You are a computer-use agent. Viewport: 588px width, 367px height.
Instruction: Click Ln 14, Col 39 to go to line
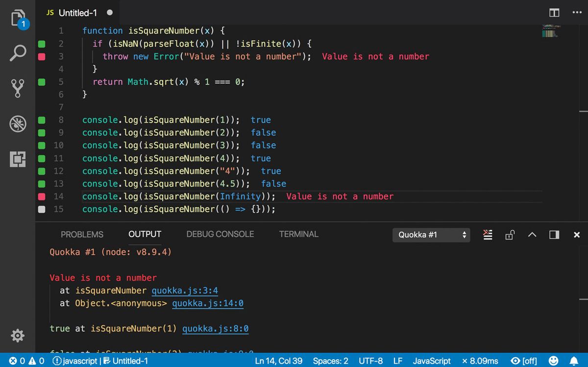[279, 361]
